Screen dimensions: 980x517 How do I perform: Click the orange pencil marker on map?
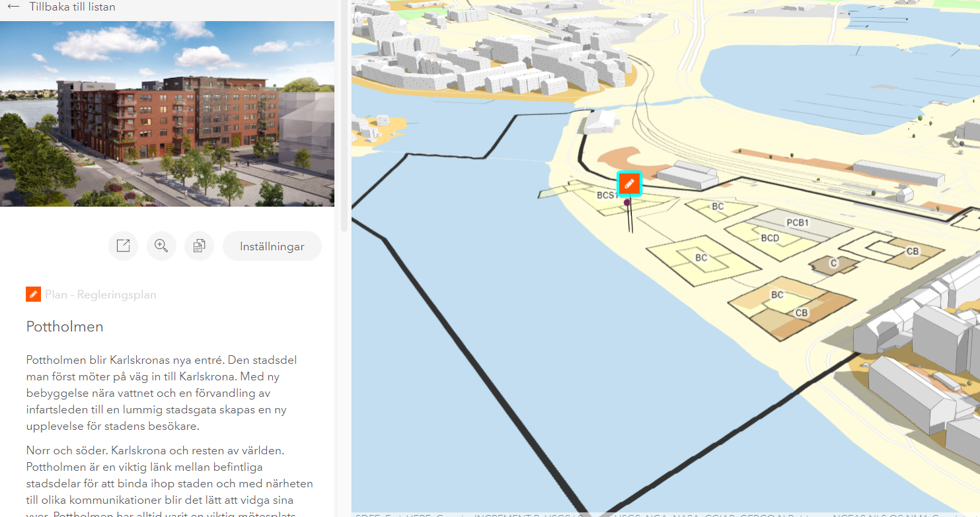(630, 184)
